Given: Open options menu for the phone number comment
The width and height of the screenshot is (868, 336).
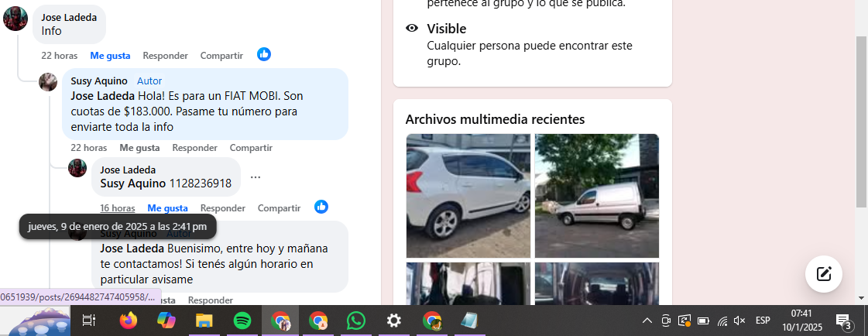Looking at the screenshot, I should [x=256, y=177].
